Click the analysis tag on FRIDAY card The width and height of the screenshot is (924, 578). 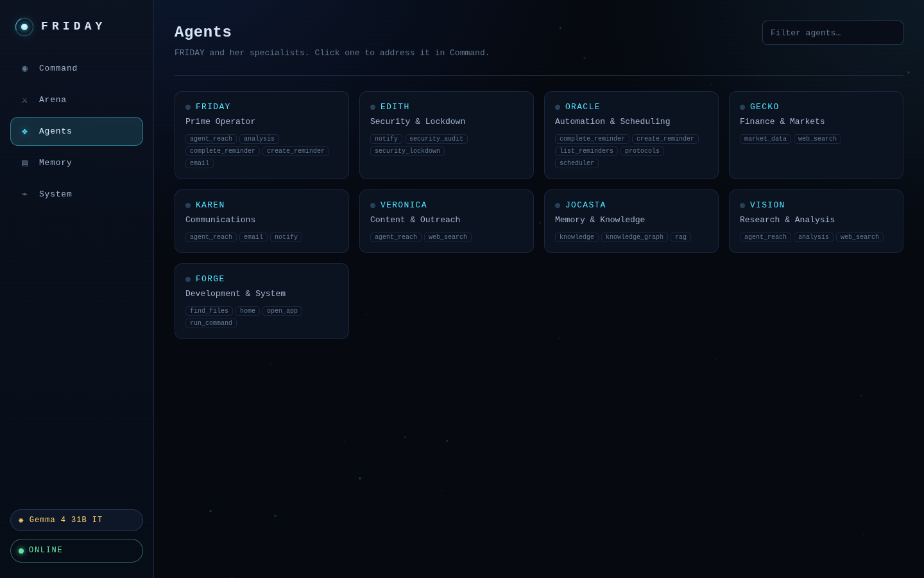pos(259,139)
